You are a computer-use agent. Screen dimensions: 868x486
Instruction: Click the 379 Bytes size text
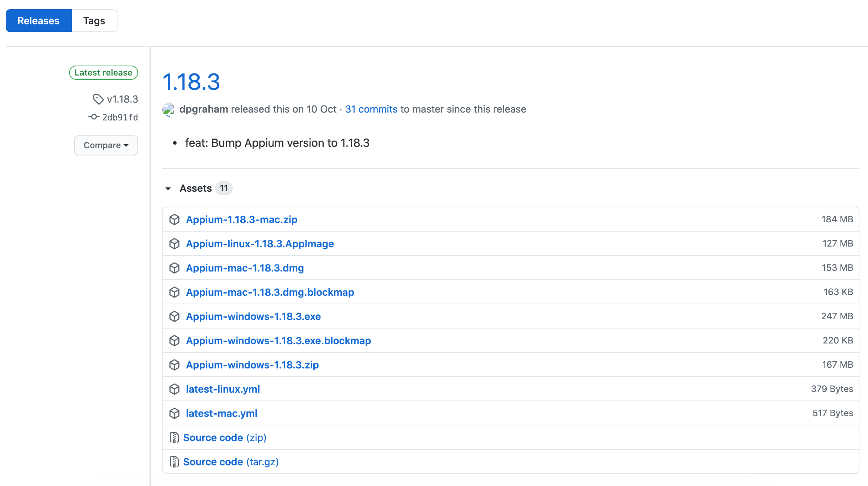click(832, 389)
